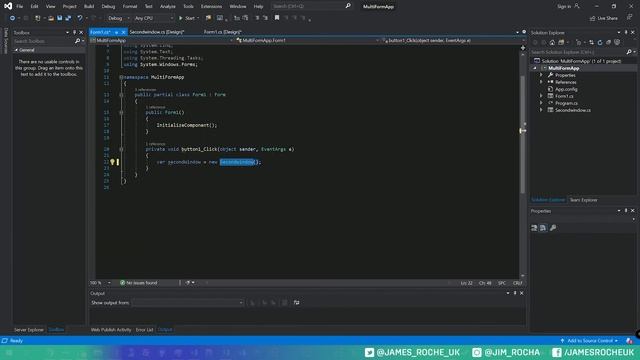This screenshot has width=640, height=360.
Task: Start debugging with the green Start arrow
Action: click(x=181, y=18)
